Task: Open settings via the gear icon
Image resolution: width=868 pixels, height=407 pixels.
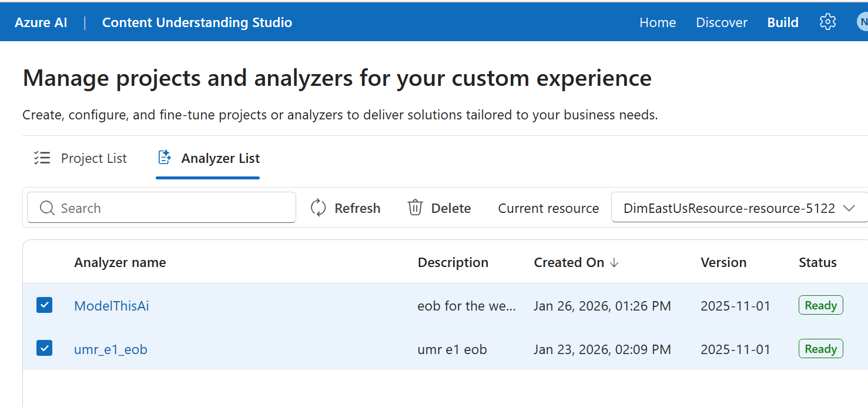Action: pos(827,21)
